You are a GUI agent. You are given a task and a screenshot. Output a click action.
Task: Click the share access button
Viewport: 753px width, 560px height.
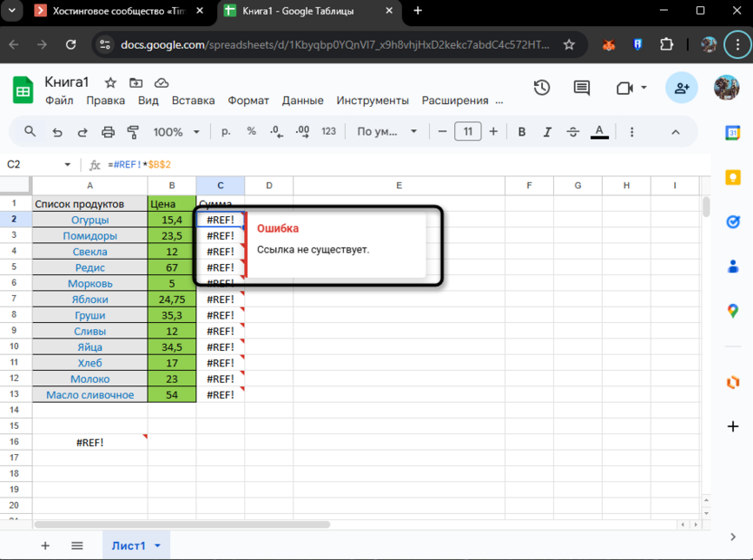pyautogui.click(x=682, y=88)
